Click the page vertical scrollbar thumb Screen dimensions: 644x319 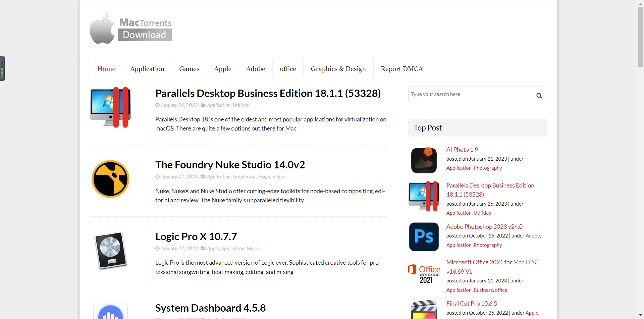click(x=640, y=37)
